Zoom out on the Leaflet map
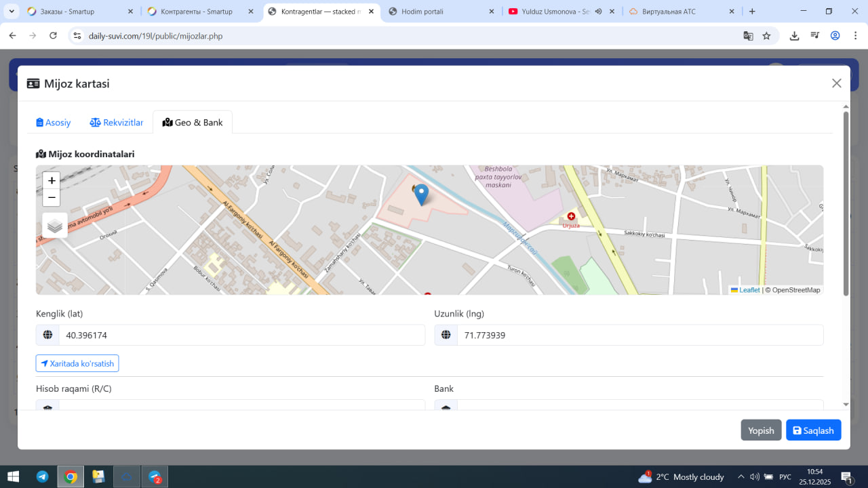 [x=52, y=198]
